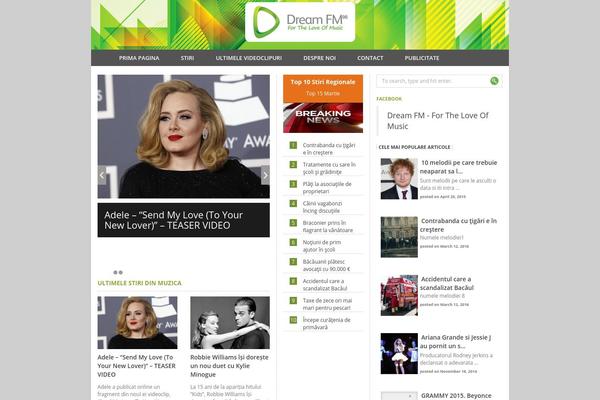Open 'Plăți la asociațiile de proprietari' item

[x=327, y=188]
